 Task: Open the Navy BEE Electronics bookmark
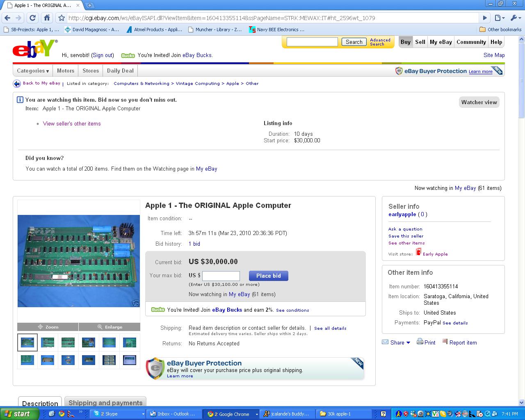tap(277, 30)
